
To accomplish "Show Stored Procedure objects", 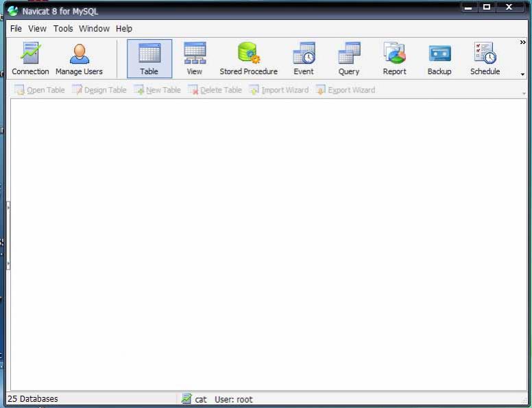I will (x=248, y=59).
